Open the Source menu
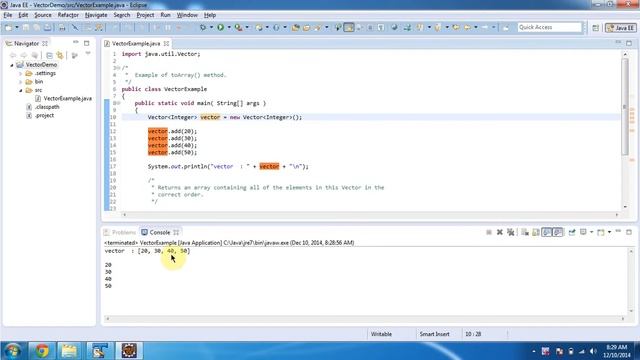 43,15
